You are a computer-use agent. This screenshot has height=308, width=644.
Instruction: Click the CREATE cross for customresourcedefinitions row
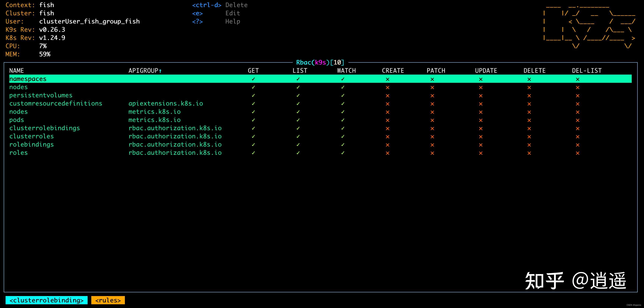coord(388,104)
